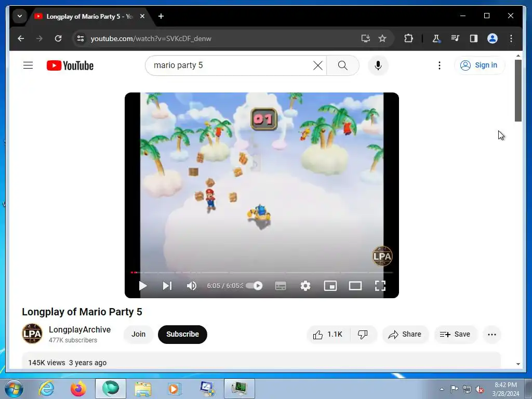Click the page vertical scrollbar thumb
532x399 pixels.
[x=518, y=90]
